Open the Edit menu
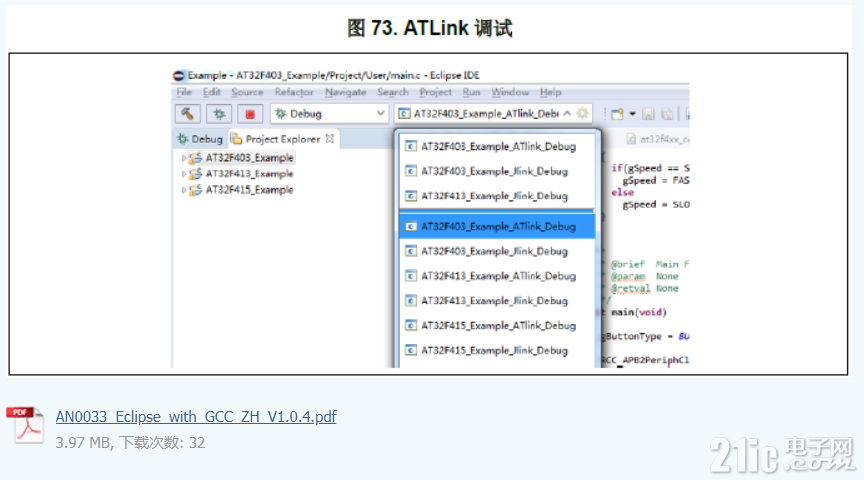This screenshot has width=864, height=480. coord(212,92)
